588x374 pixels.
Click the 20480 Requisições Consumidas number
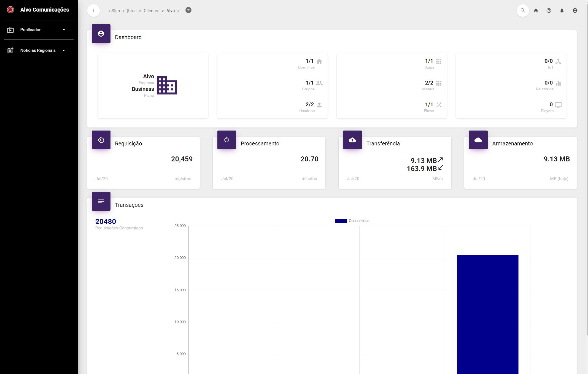106,221
